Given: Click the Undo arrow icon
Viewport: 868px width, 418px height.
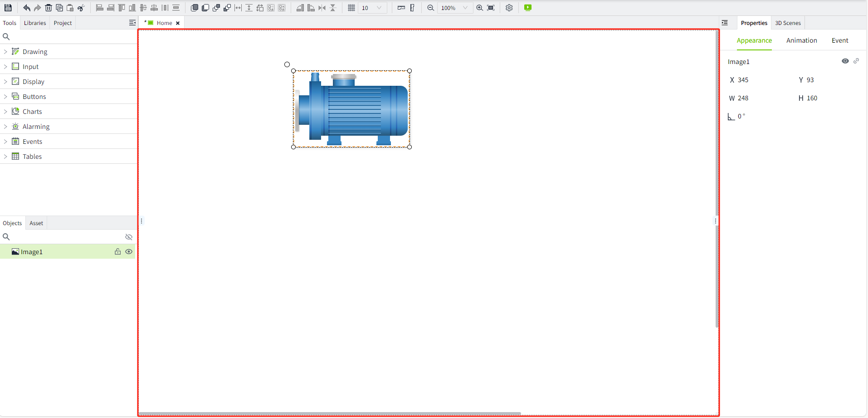Looking at the screenshot, I should 27,8.
